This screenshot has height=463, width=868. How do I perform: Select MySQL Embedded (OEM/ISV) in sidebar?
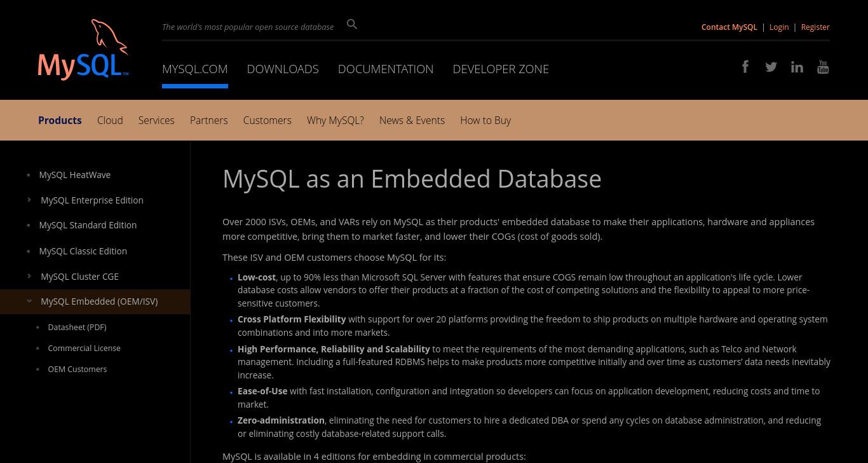pyautogui.click(x=99, y=301)
